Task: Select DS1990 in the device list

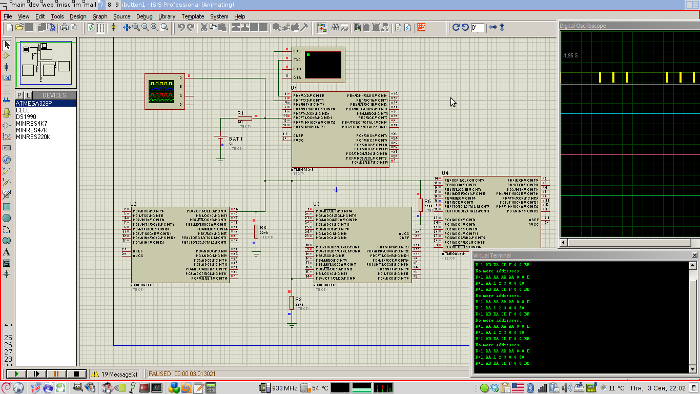Action: [x=26, y=117]
